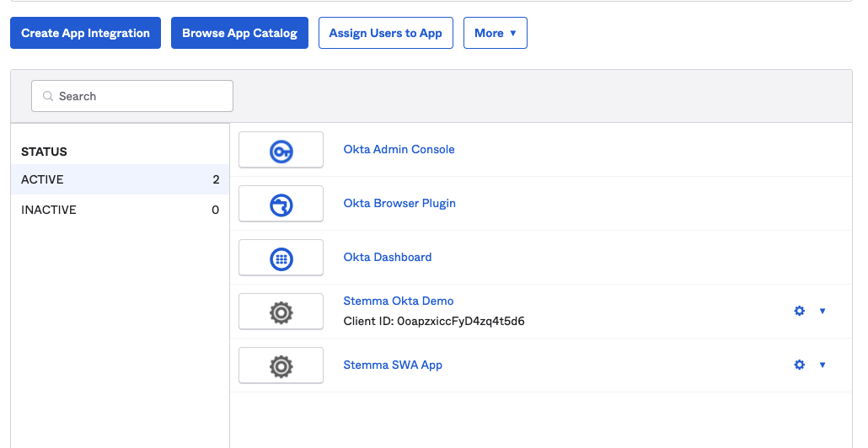Open the Okta Dashboard link
Image resolution: width=868 pixels, height=448 pixels.
pyautogui.click(x=388, y=257)
